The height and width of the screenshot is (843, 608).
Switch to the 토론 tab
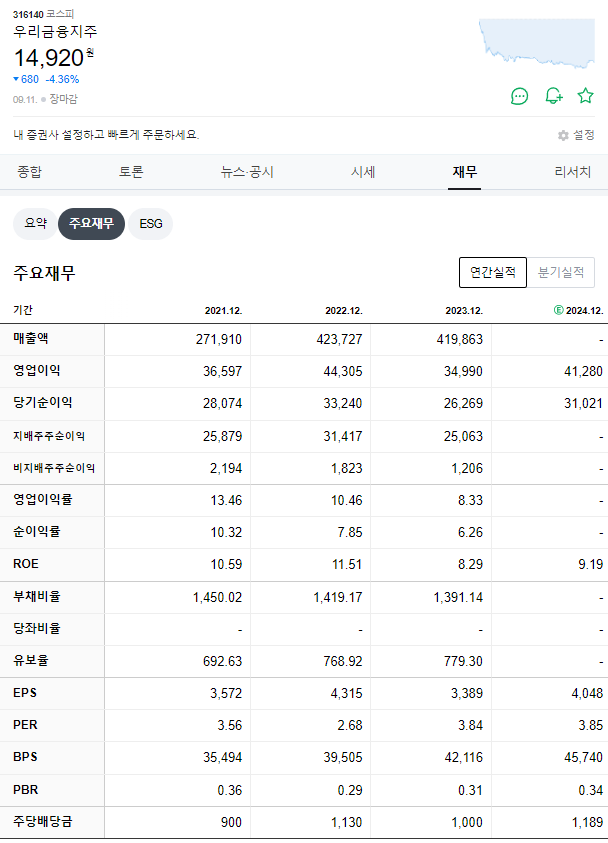pos(131,172)
